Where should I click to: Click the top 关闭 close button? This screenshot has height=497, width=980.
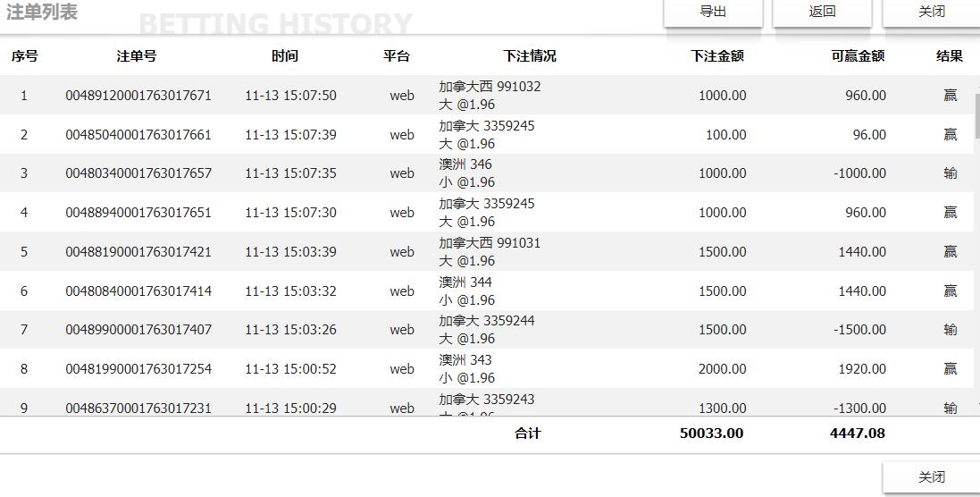931,12
